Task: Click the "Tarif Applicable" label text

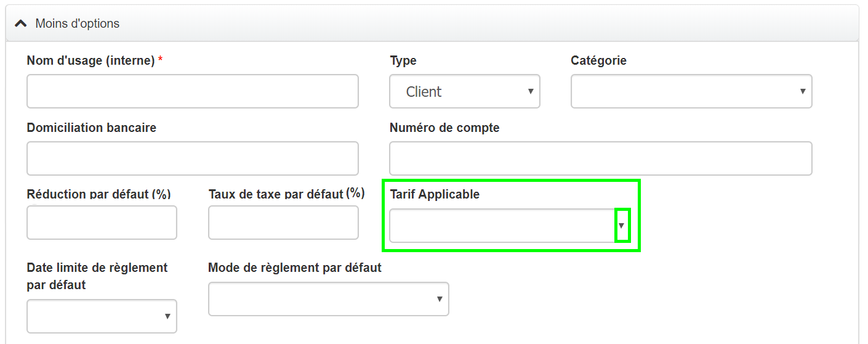Action: 435,194
